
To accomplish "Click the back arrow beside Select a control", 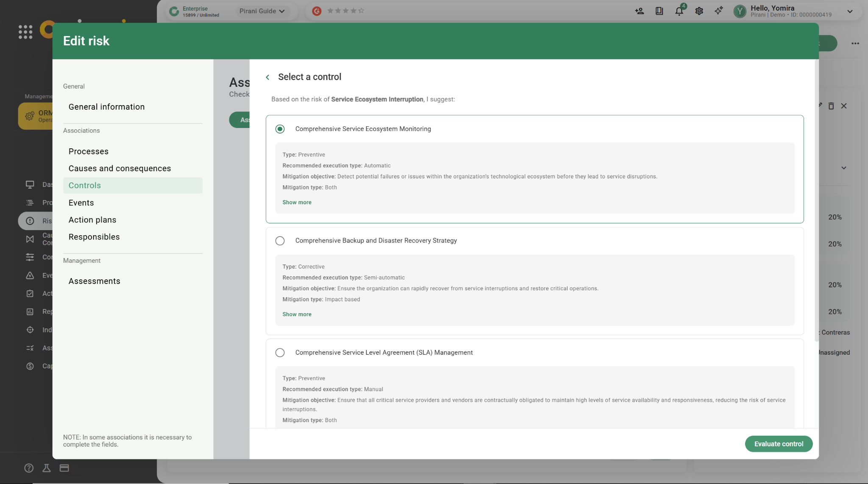I will tap(267, 77).
